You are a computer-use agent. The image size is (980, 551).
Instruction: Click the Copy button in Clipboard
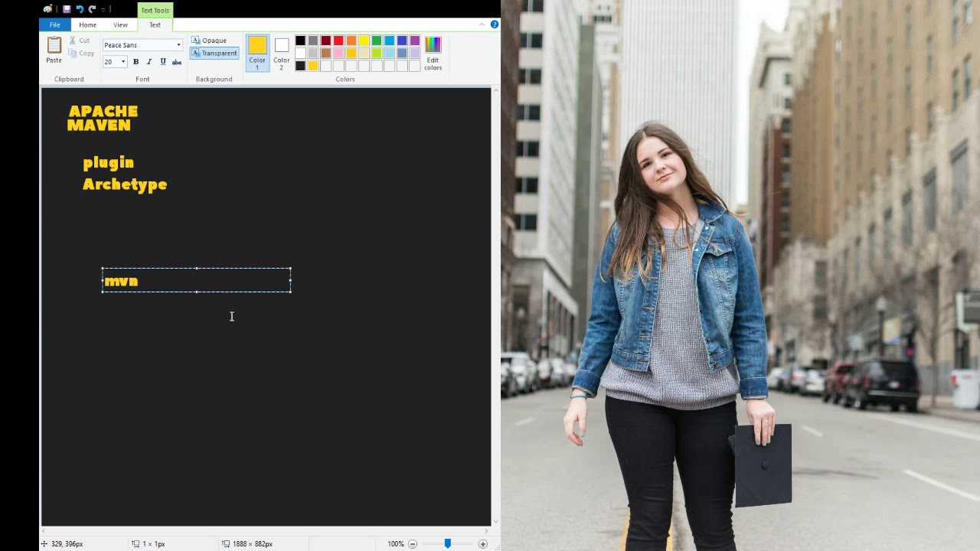(81, 54)
